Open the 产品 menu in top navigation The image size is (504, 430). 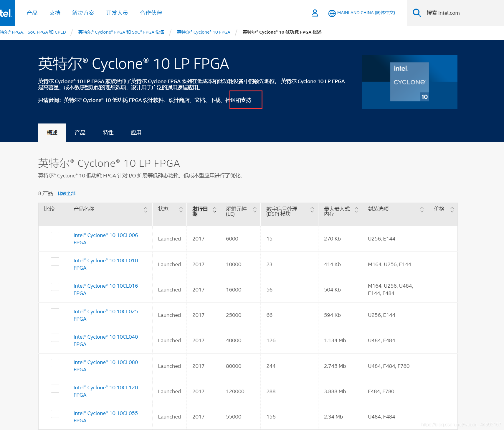(32, 13)
